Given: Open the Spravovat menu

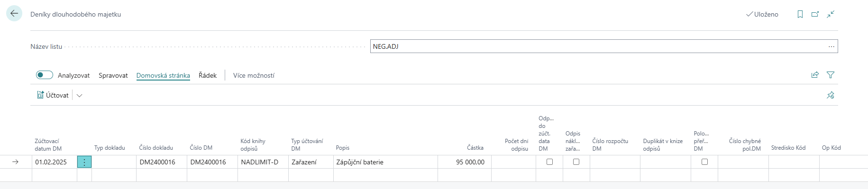Looking at the screenshot, I should point(113,75).
